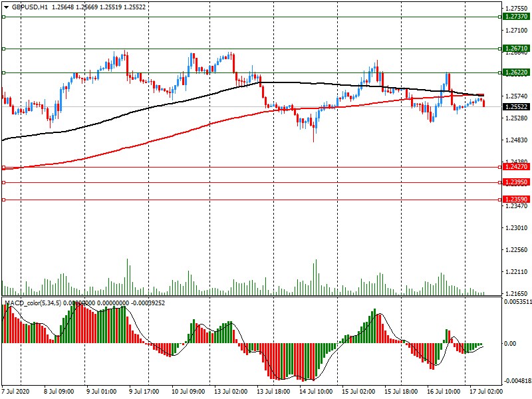Click the GBPUSD,H1 symbol title text

29,7
